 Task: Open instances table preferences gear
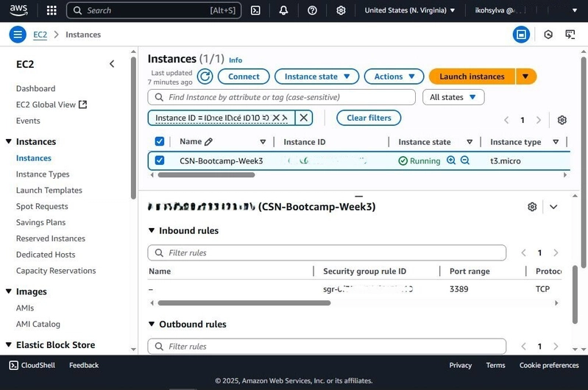click(x=562, y=120)
